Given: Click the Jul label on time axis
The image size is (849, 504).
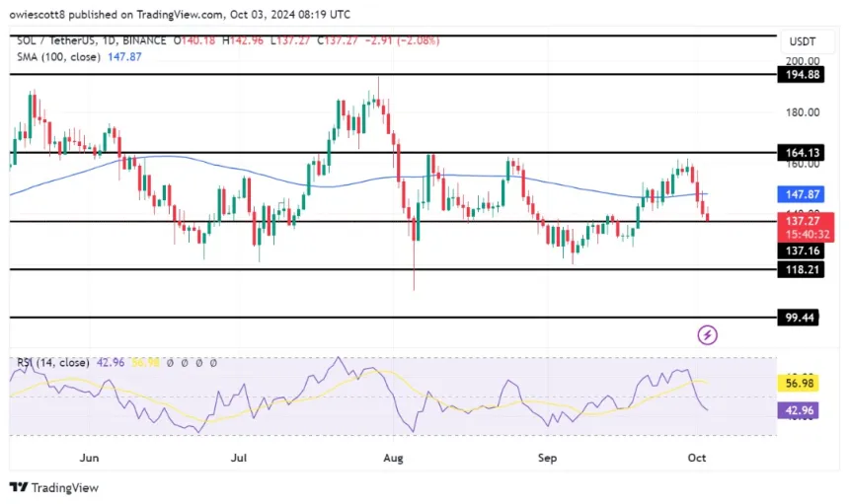Looking at the screenshot, I should pyautogui.click(x=239, y=458).
